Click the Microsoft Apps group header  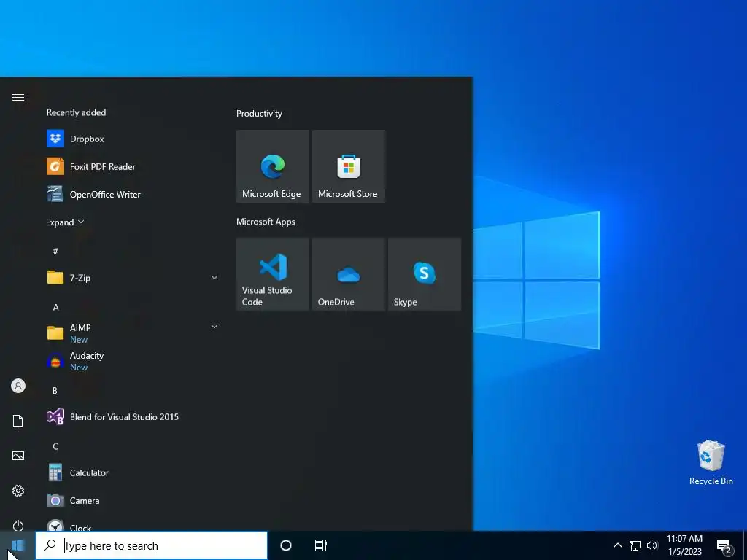click(x=266, y=222)
